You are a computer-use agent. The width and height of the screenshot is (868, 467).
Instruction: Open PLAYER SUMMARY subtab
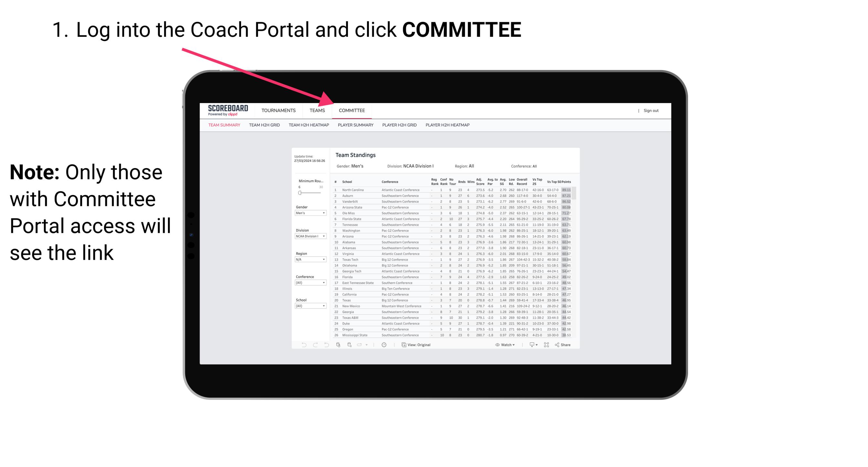(355, 125)
